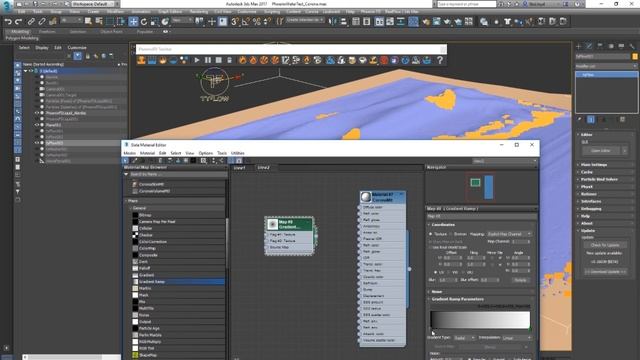
Task: Click the Pause button in PhoenixFD toolbar
Action: coord(208,60)
